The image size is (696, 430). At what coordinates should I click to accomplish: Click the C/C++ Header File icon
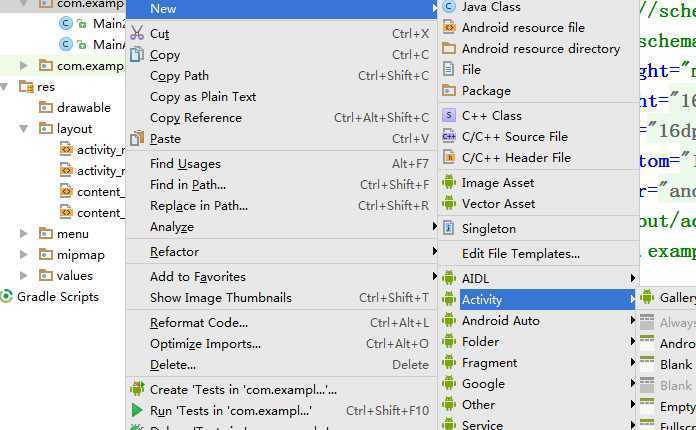[449, 158]
